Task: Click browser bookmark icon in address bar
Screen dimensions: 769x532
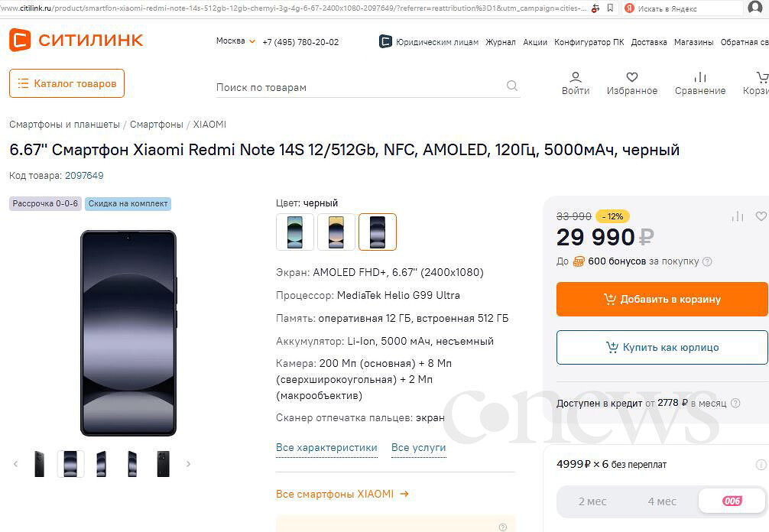Action: [610, 8]
